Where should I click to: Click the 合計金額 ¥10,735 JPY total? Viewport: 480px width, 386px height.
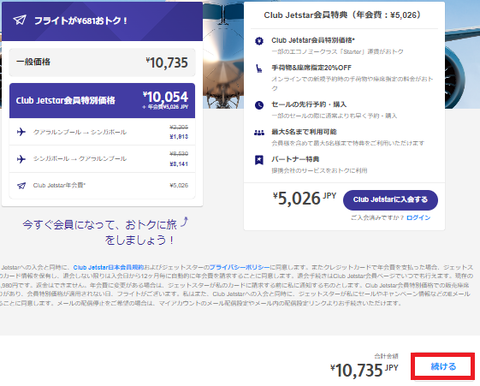coord(364,367)
